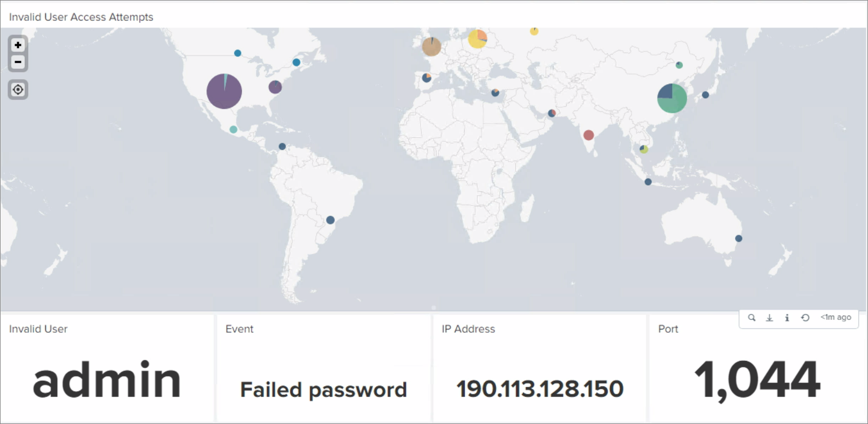The width and height of the screenshot is (868, 424).
Task: Zoom in on the map
Action: [x=18, y=45]
